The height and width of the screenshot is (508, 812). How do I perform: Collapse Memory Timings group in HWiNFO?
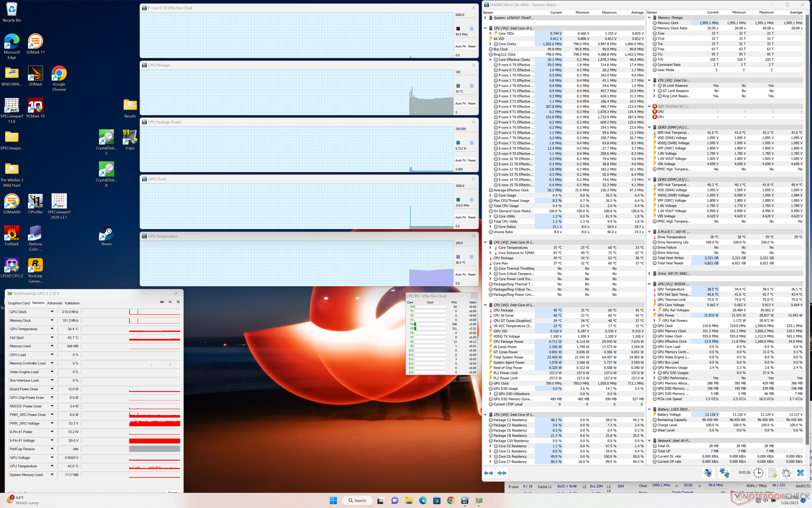pos(649,18)
